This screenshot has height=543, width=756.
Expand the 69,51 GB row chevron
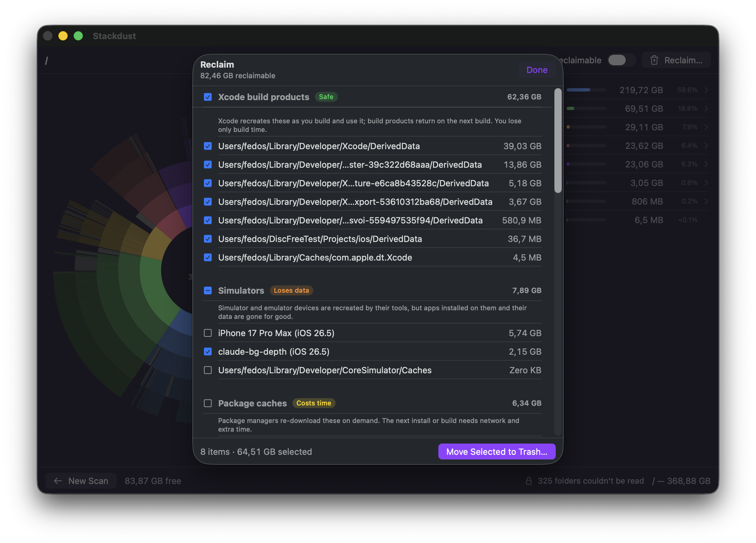706,109
